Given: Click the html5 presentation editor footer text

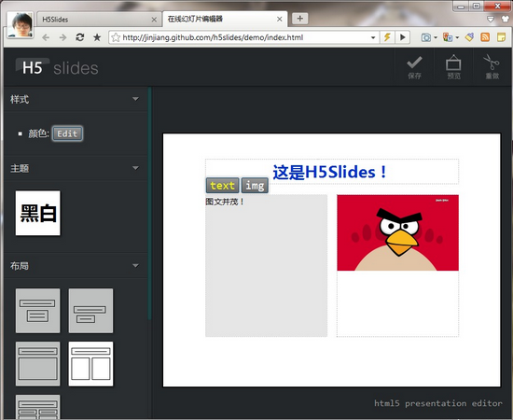Looking at the screenshot, I should pos(438,403).
